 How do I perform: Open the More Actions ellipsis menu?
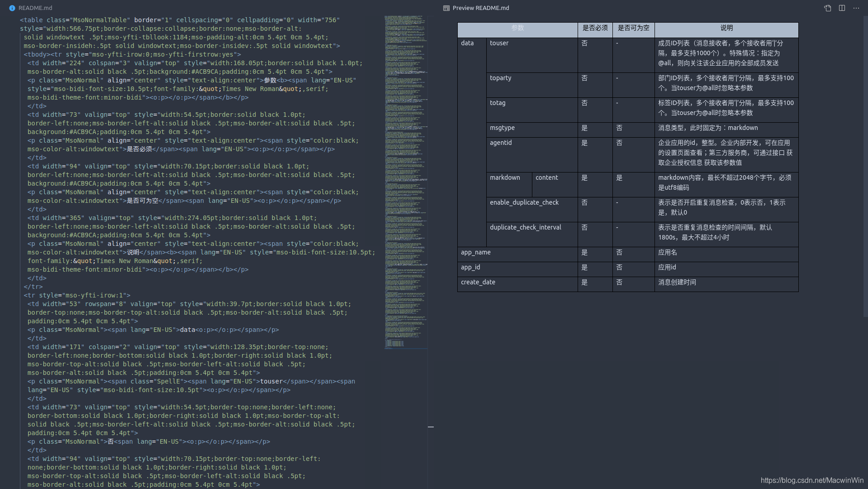click(856, 8)
